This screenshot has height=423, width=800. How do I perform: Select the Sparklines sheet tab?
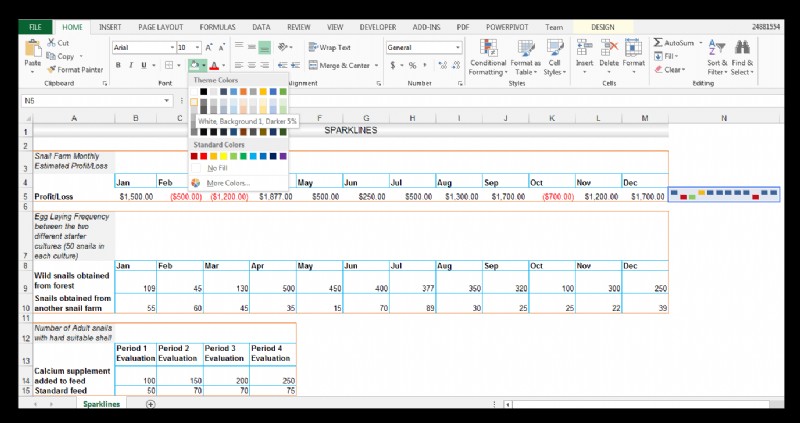coord(101,404)
